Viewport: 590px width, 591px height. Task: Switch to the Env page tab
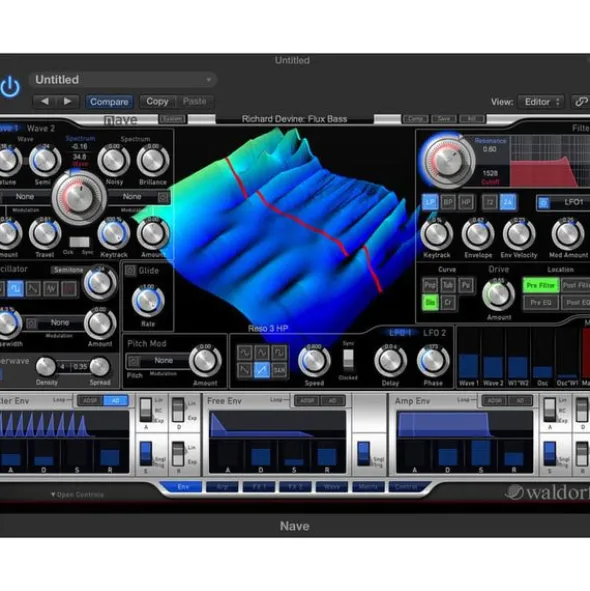183,487
